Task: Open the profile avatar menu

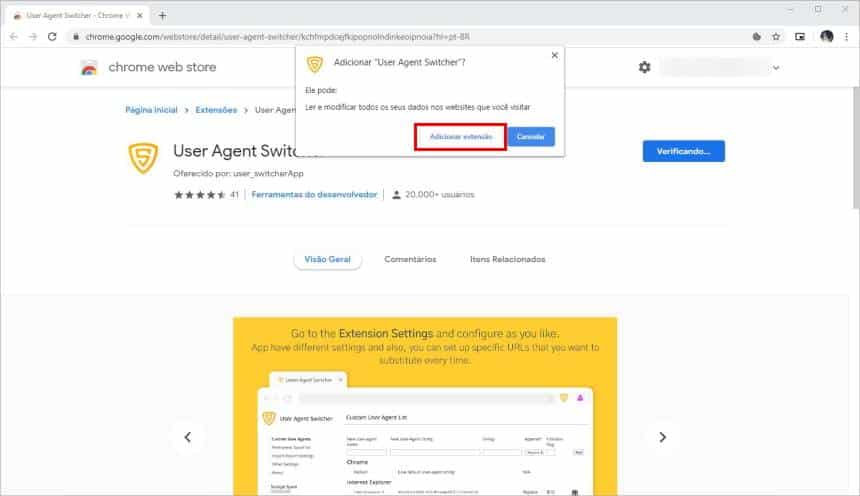Action: [827, 37]
